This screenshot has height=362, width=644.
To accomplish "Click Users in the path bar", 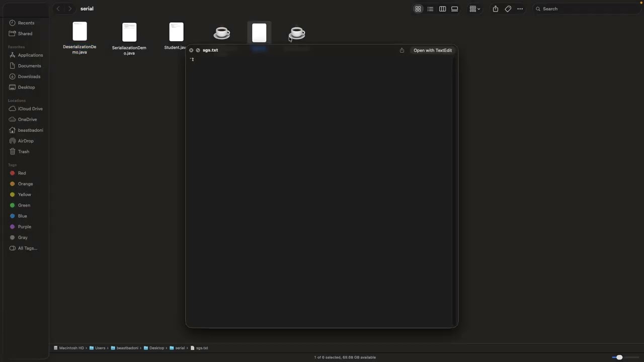I will click(98, 348).
